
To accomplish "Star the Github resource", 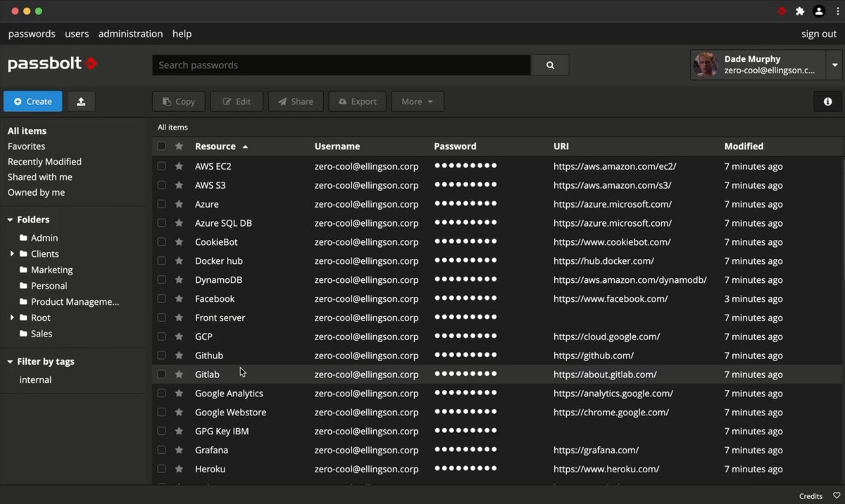I will pyautogui.click(x=179, y=356).
